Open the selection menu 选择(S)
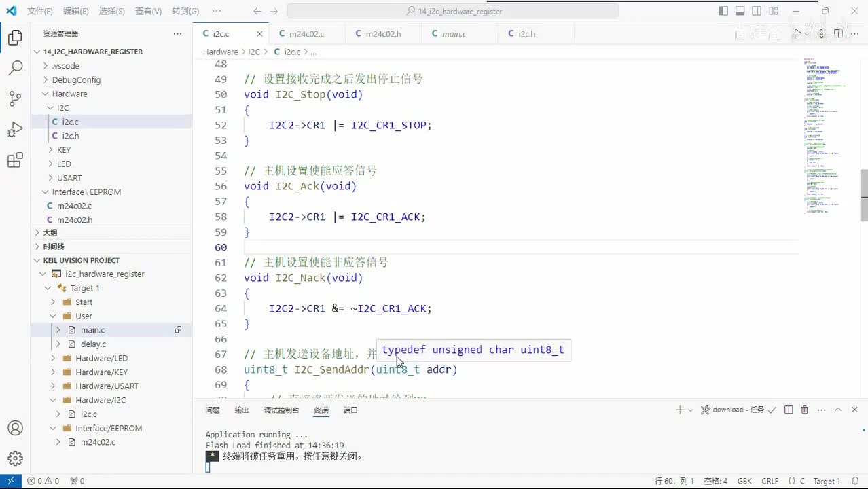Image resolution: width=868 pixels, height=489 pixels. [111, 11]
